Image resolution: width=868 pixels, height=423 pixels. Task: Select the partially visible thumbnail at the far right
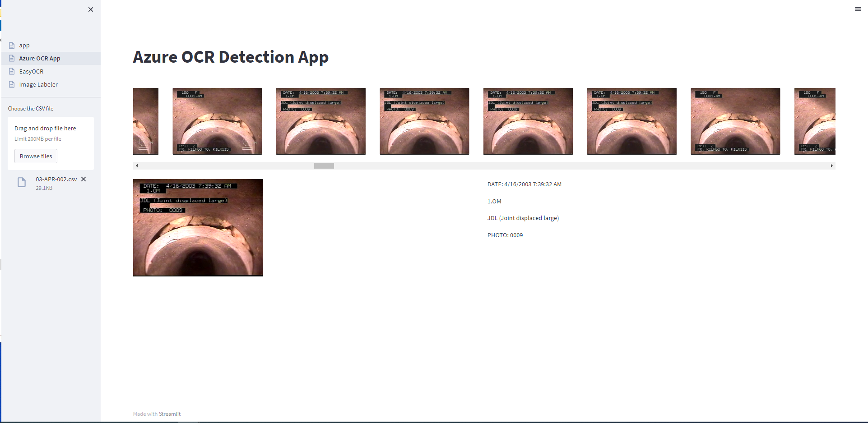pos(815,121)
